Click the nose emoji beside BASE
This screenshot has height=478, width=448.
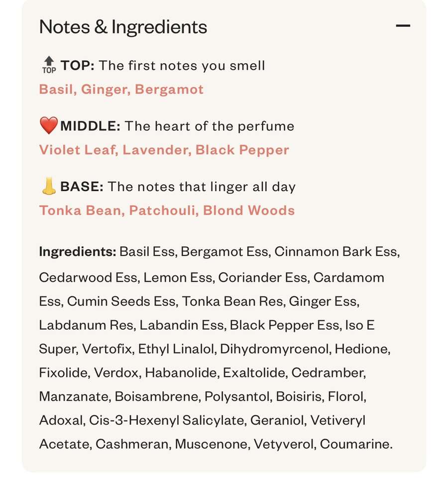click(x=49, y=186)
